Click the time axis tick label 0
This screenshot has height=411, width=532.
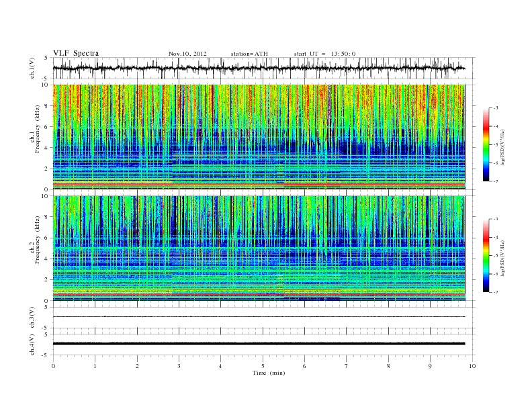click(x=53, y=366)
